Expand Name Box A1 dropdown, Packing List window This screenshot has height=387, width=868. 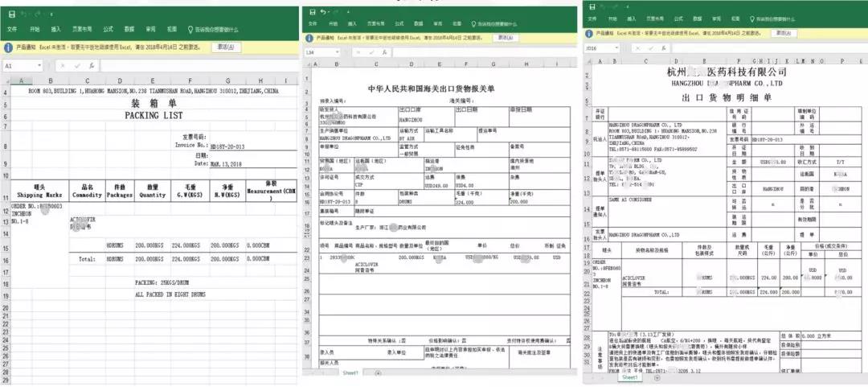coord(39,65)
